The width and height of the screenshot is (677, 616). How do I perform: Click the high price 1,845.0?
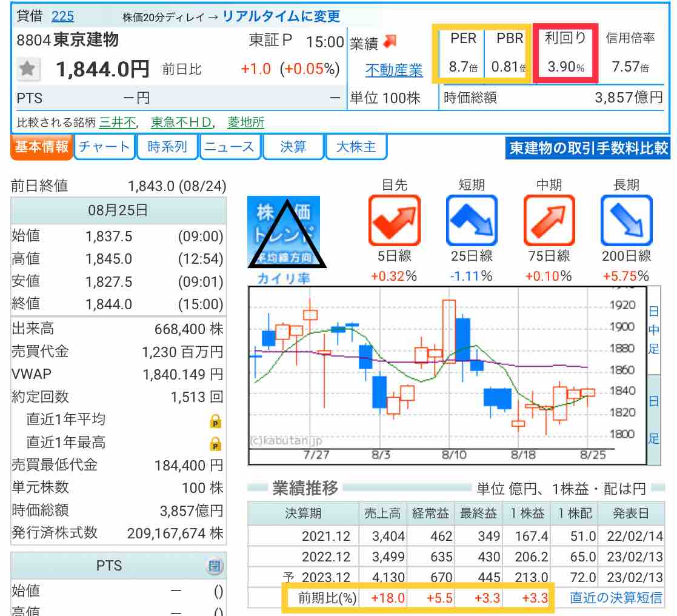point(109,259)
